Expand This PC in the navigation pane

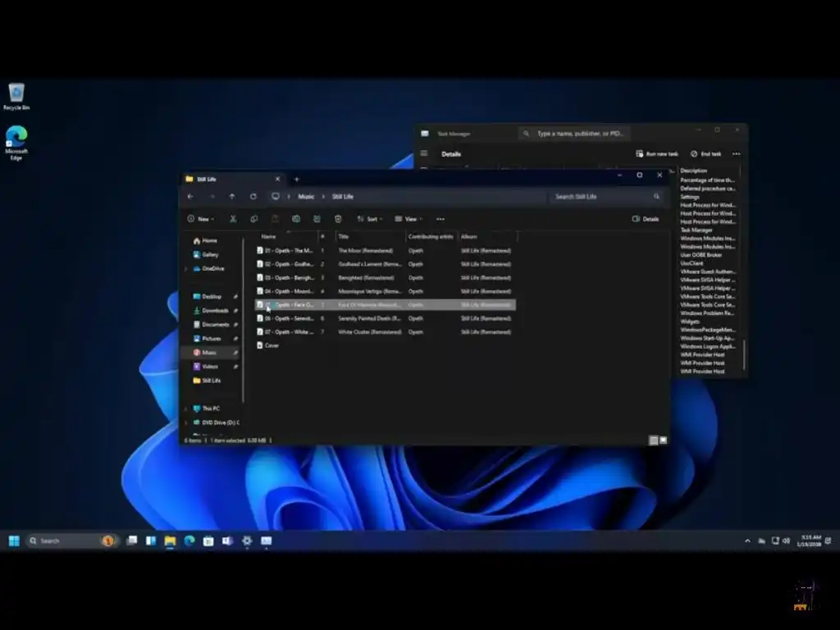click(x=186, y=409)
